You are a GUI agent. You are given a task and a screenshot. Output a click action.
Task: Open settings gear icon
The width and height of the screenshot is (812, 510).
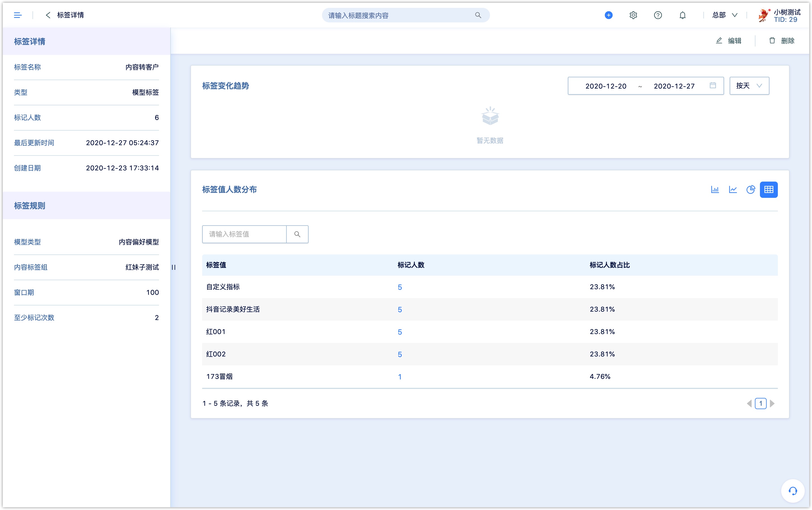click(633, 15)
